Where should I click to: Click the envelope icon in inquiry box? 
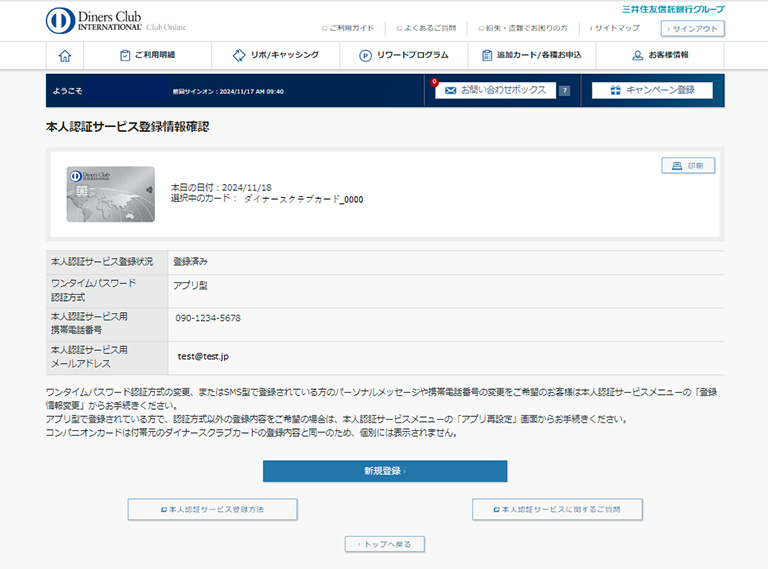(451, 90)
